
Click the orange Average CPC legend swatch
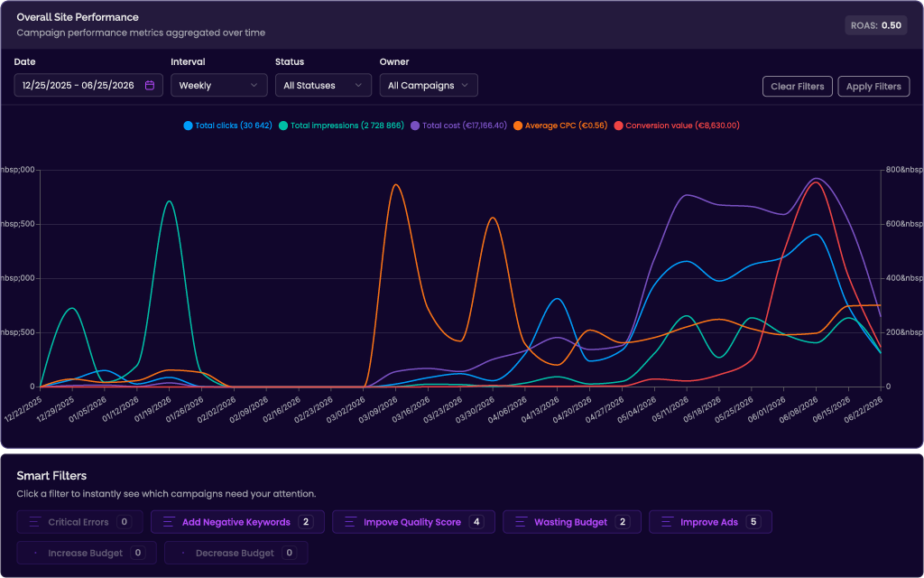coord(518,126)
